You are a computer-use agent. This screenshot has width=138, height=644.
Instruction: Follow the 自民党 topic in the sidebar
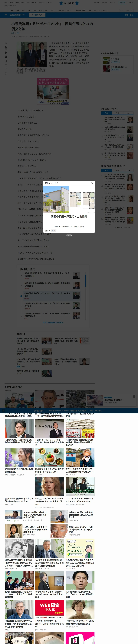pos(115,61)
